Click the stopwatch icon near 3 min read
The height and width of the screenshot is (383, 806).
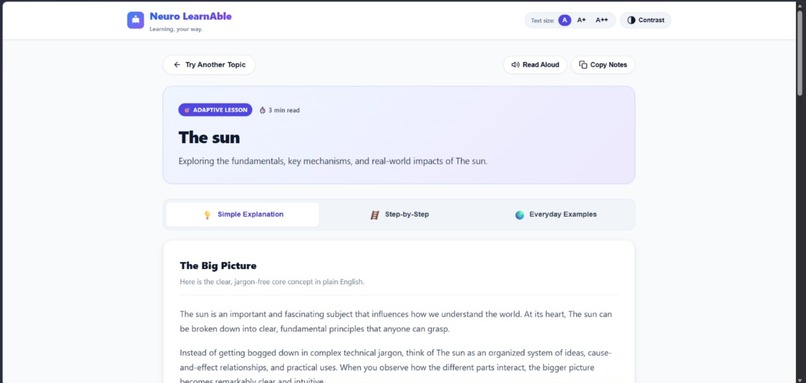click(262, 110)
